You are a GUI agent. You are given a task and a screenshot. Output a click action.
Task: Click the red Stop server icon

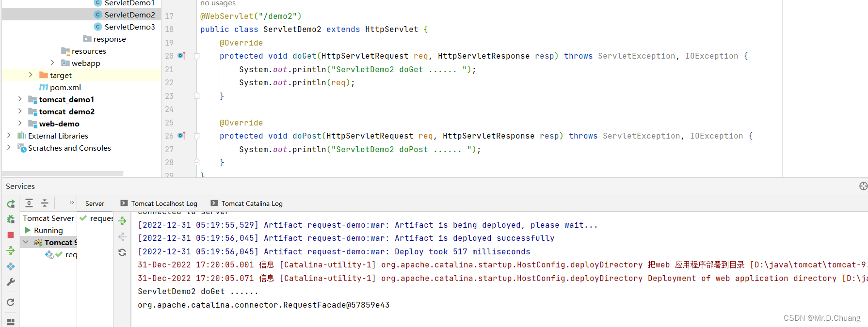tap(11, 235)
